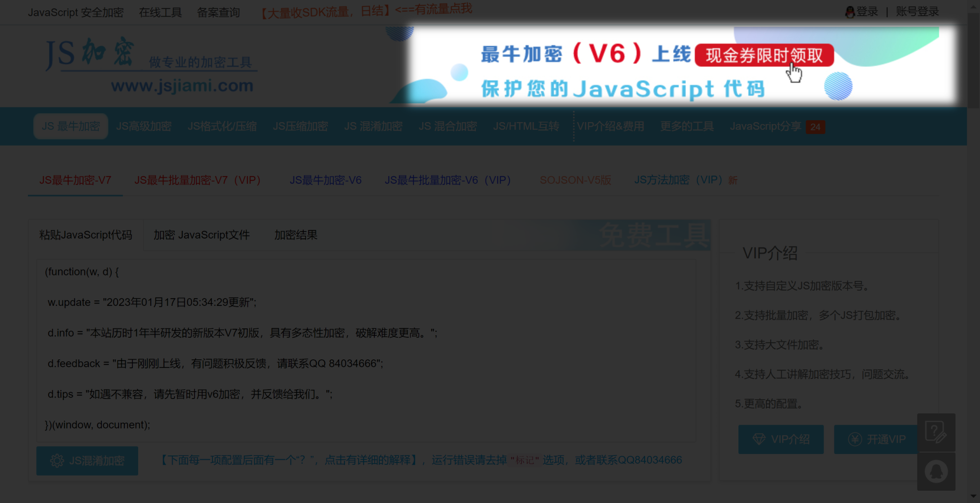The height and width of the screenshot is (503, 980).
Task: Select JS/HTML互转 in the navigation bar
Action: [526, 126]
